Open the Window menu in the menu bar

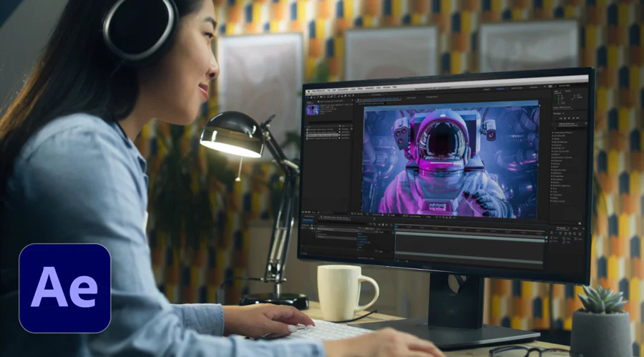click(x=387, y=89)
